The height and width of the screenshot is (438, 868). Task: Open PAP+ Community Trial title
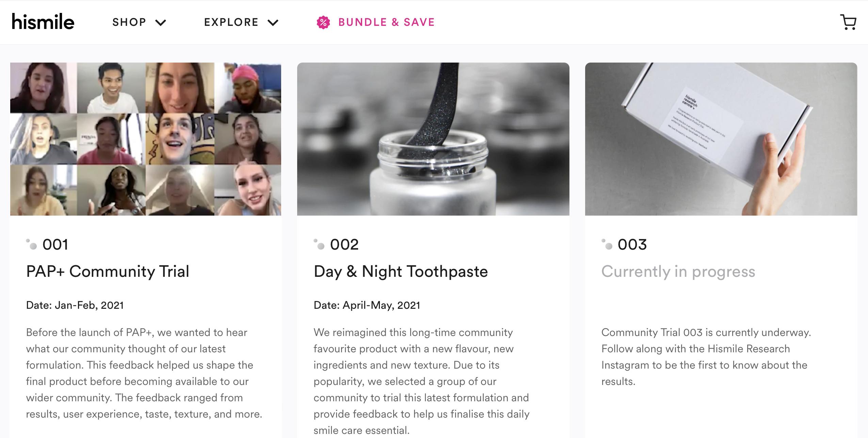click(x=108, y=271)
